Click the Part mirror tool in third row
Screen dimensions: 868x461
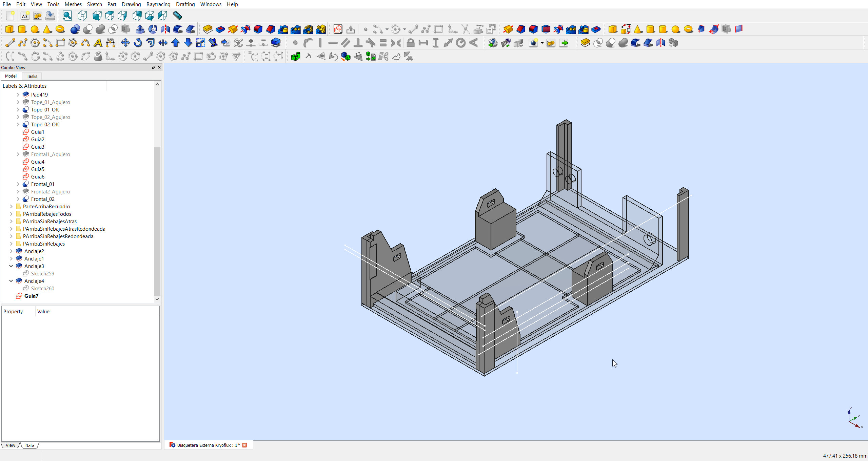[x=660, y=43]
